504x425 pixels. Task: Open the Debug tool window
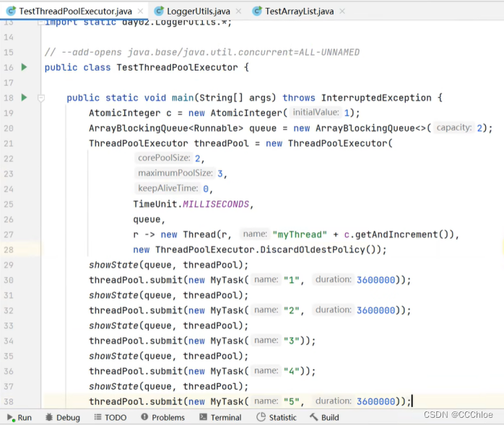coord(63,417)
